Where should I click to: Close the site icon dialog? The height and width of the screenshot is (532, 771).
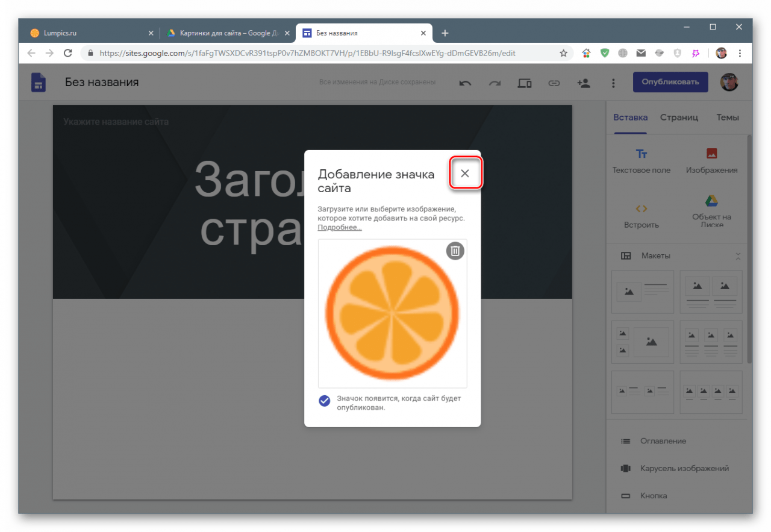pos(464,174)
